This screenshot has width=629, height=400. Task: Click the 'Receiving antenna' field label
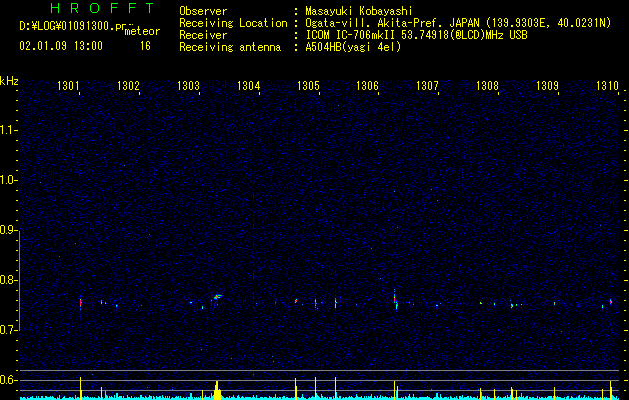pyautogui.click(x=230, y=47)
